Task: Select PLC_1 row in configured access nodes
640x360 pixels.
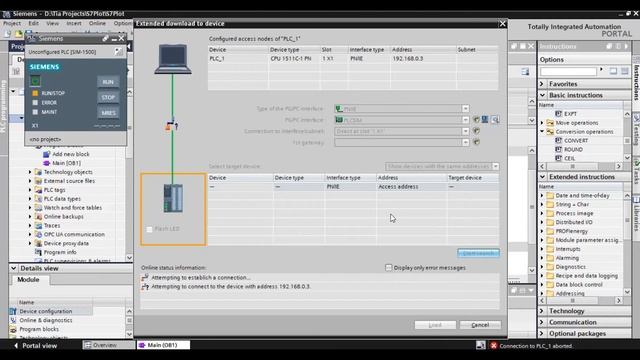Action: (353, 59)
